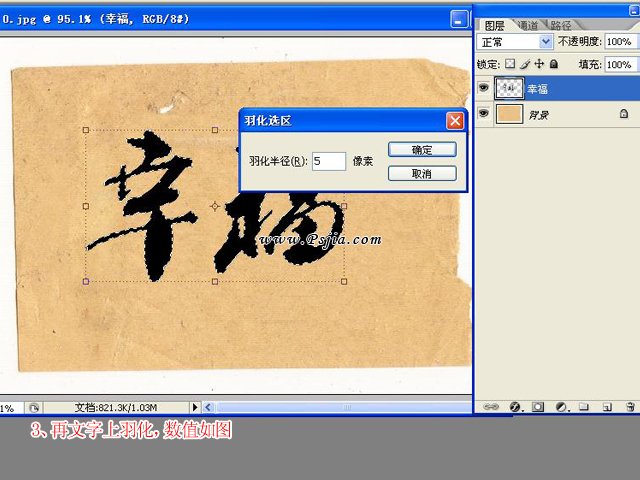Confirm feather with 确定 button

click(x=422, y=149)
